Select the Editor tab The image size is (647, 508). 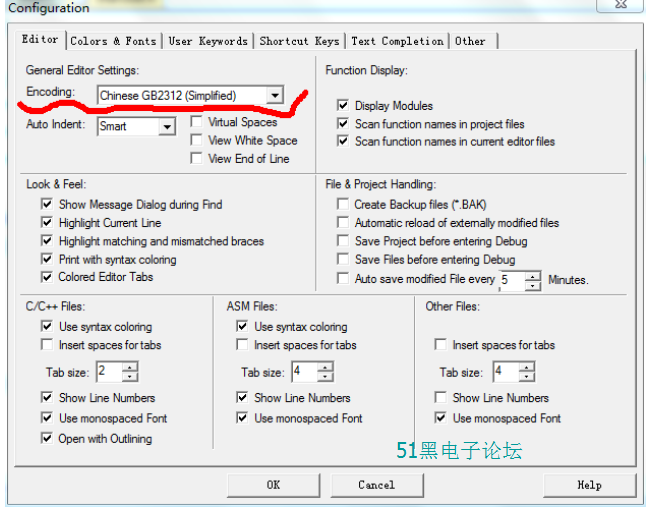(x=40, y=40)
